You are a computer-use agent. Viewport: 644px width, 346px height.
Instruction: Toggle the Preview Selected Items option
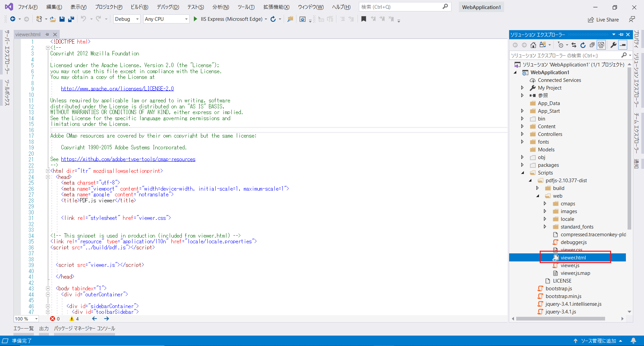(601, 45)
